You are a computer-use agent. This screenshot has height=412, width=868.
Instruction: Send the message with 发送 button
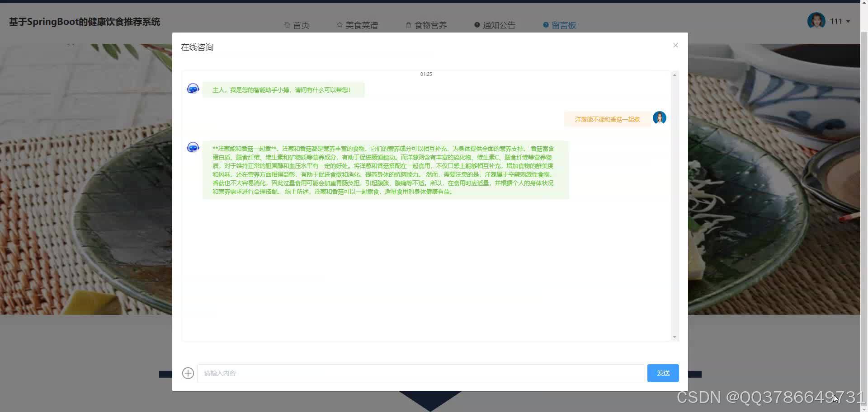tap(663, 373)
